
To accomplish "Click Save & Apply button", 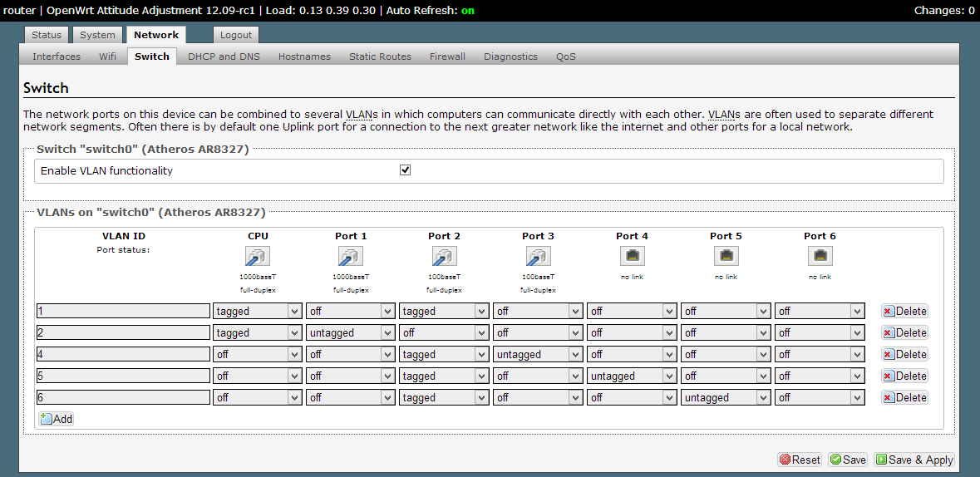I will tap(914, 460).
